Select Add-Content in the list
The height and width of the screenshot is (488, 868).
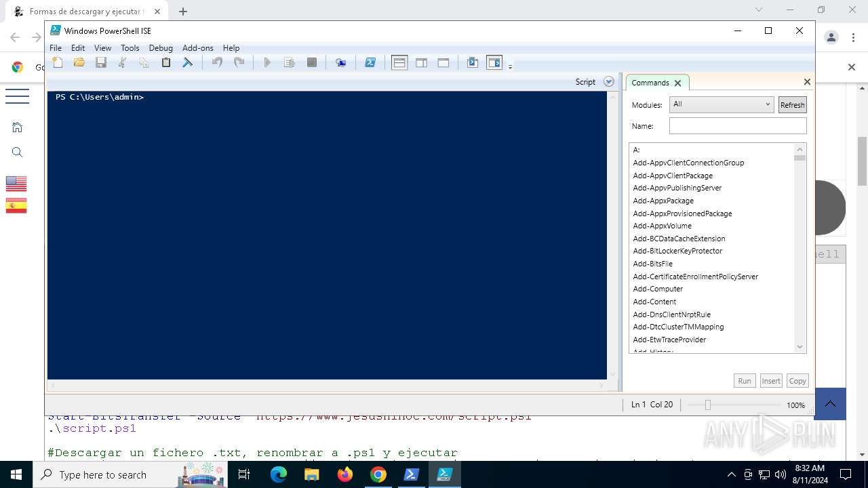(x=712, y=302)
